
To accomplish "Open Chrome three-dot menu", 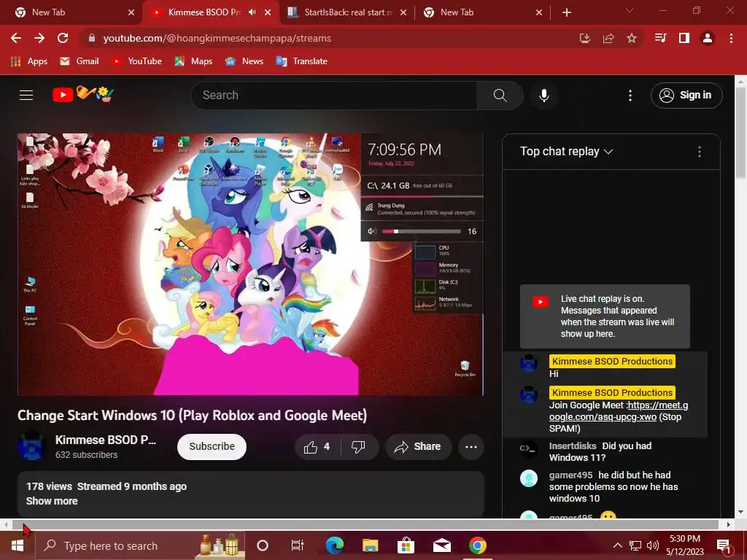I will (731, 38).
